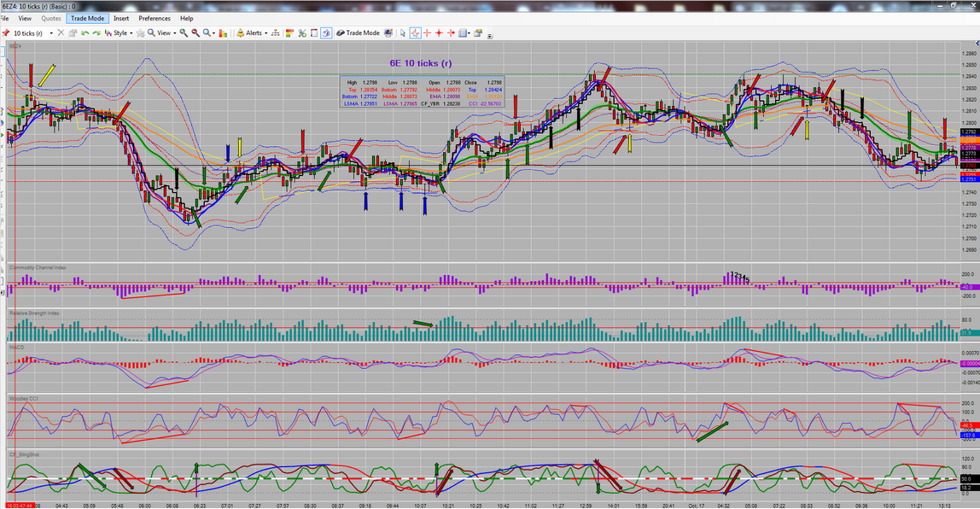
Task: Click the page frame icon in toolbar
Action: coord(314,33)
